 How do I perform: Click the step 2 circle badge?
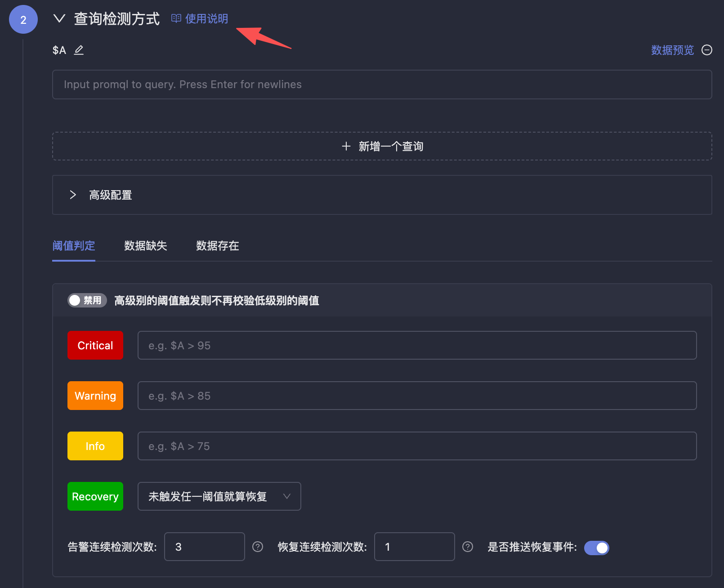click(23, 19)
